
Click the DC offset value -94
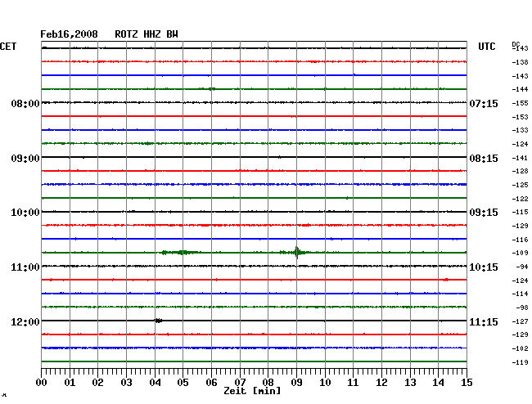coord(522,267)
